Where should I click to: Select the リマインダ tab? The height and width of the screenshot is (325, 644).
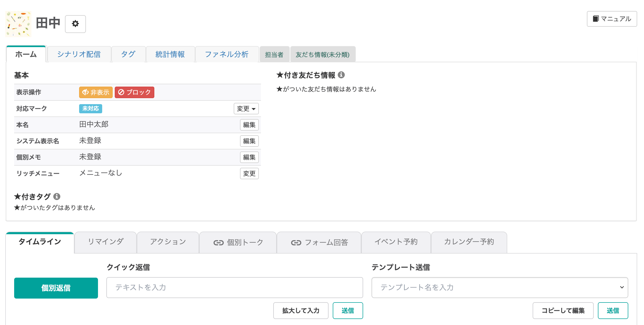[x=105, y=242]
